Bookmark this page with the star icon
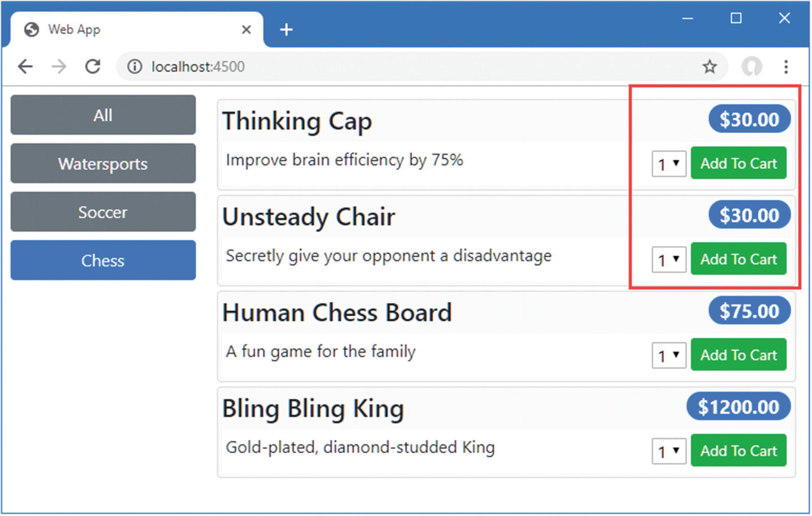This screenshot has height=516, width=812. click(709, 67)
